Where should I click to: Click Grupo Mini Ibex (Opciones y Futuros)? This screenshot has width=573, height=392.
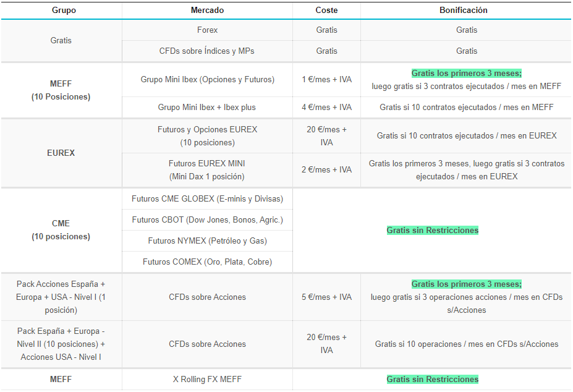pyautogui.click(x=207, y=79)
